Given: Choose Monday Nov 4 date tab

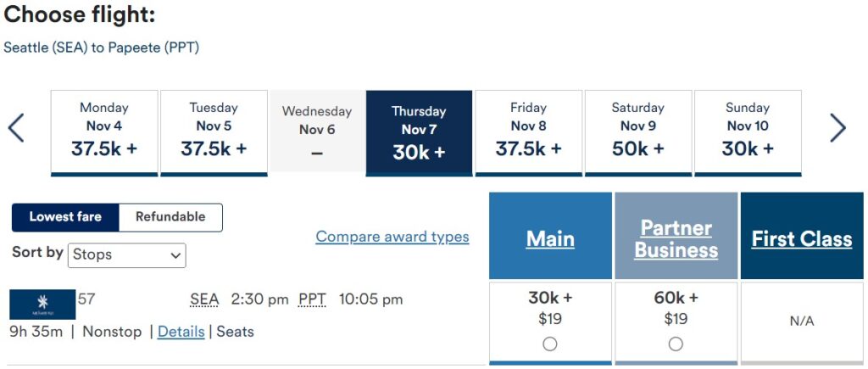Looking at the screenshot, I should click(x=104, y=133).
